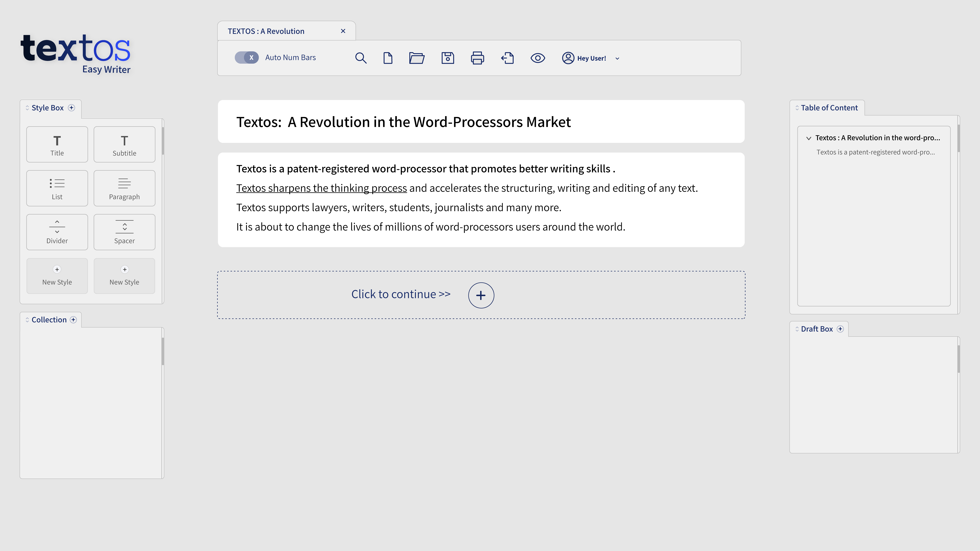Insert a Spacer from Style Box

pos(124,232)
